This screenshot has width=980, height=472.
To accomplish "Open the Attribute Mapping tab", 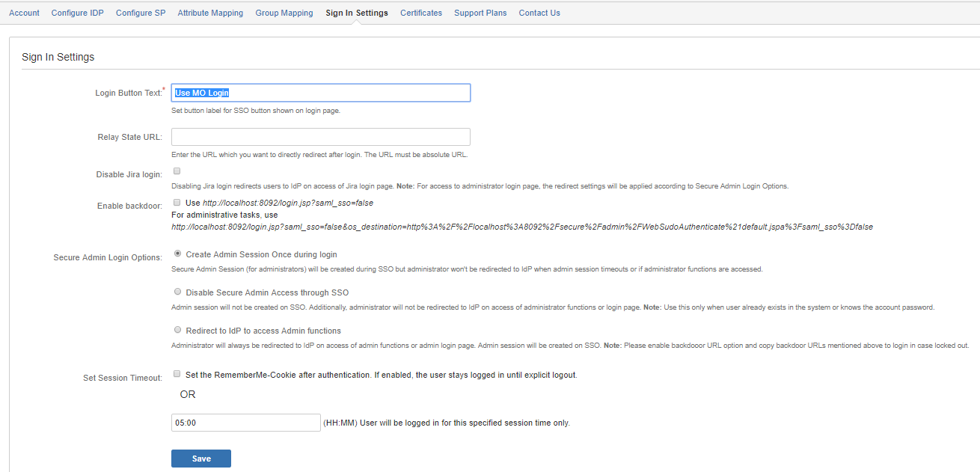I will pyautogui.click(x=210, y=13).
